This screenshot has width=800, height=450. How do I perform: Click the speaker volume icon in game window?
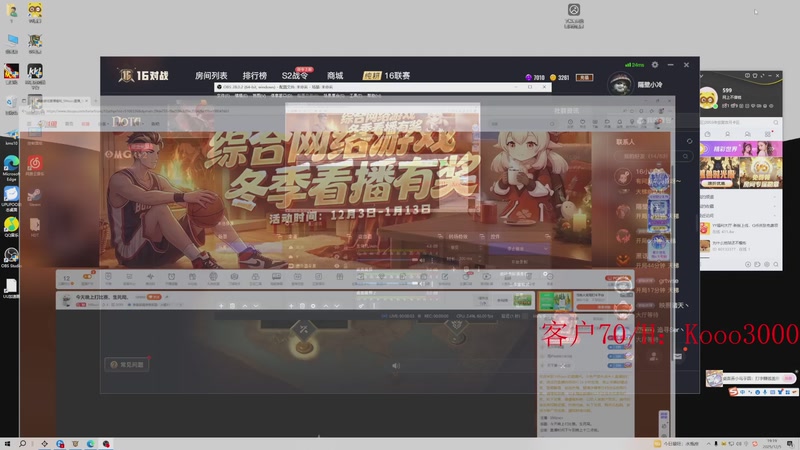(x=396, y=366)
